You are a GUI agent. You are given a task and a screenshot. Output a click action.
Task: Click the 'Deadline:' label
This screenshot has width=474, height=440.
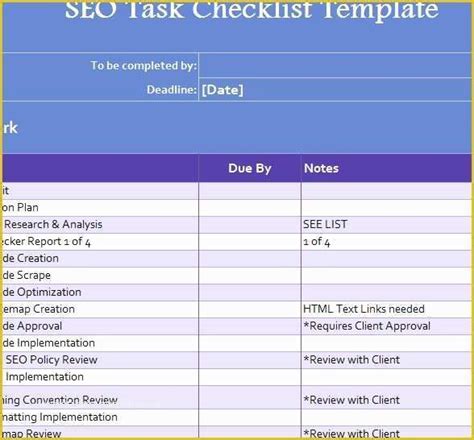click(x=172, y=90)
